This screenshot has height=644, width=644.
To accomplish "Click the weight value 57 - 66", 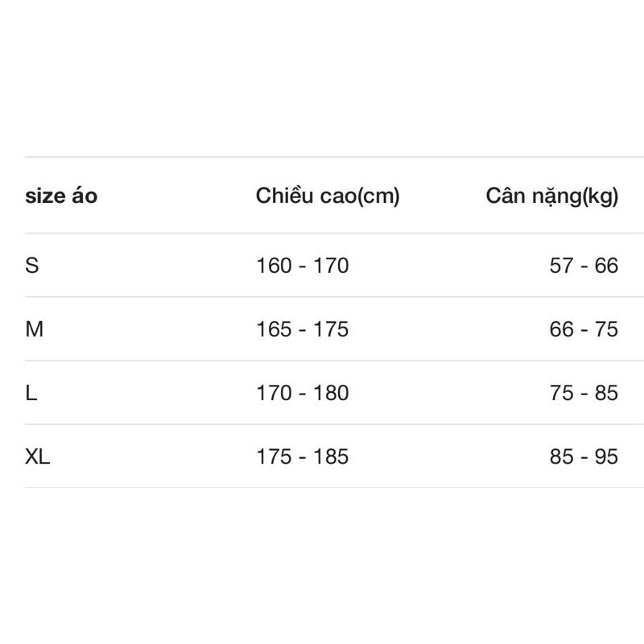I will pyautogui.click(x=584, y=265).
